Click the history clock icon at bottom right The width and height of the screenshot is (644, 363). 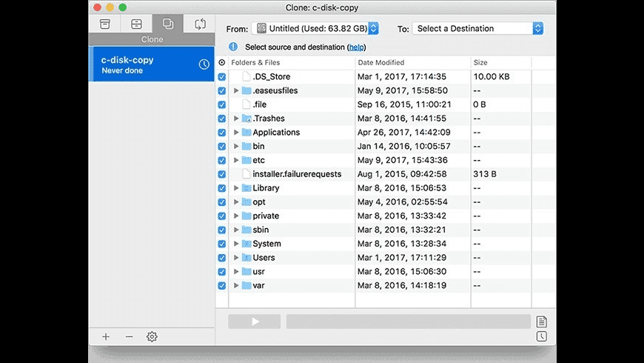coord(542,337)
